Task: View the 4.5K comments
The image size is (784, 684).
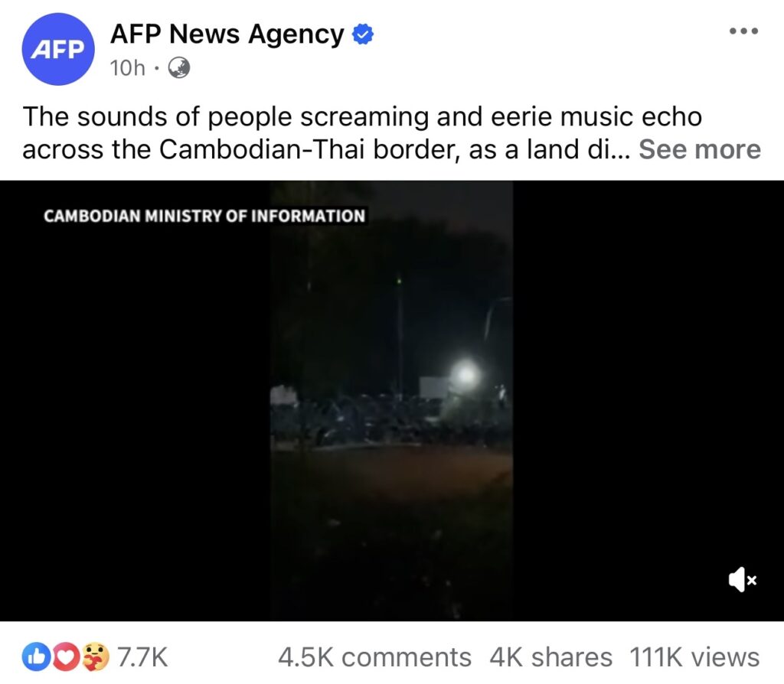Action: 374,657
